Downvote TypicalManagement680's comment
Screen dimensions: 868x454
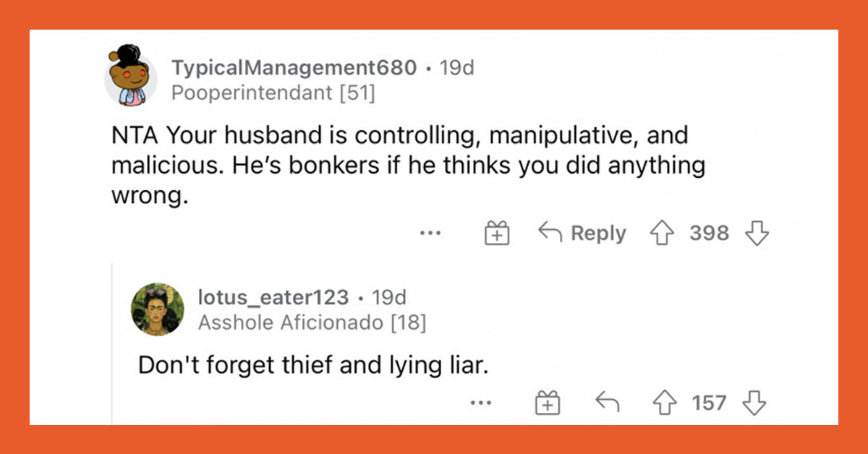click(757, 233)
